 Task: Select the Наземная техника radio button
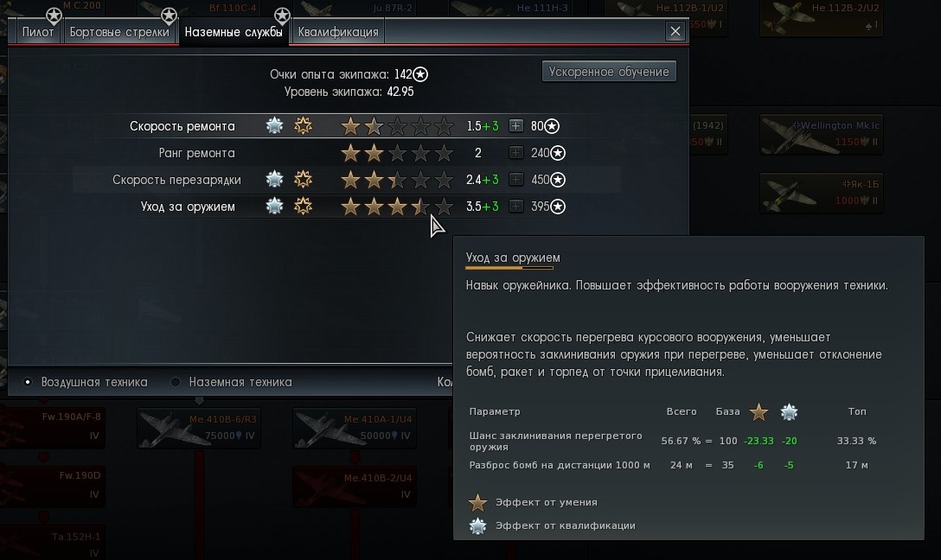[176, 382]
